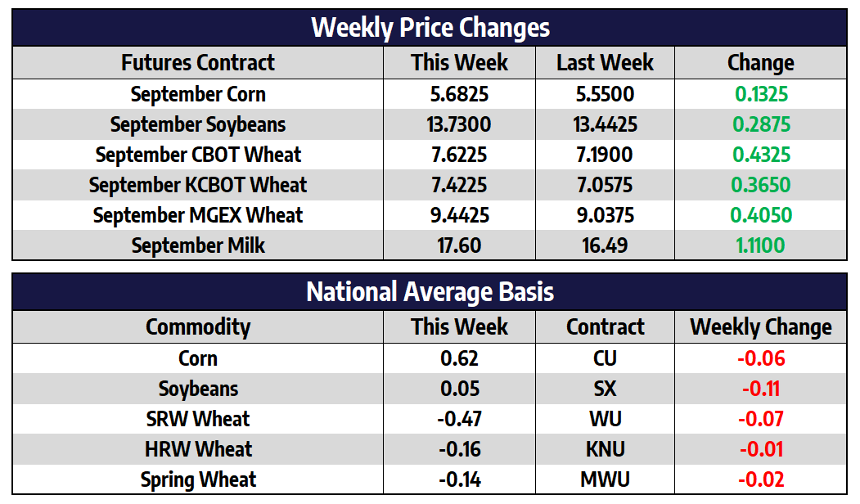Select the September KCBOT Wheat row label
The width and height of the screenshot is (860, 504).
(x=198, y=185)
